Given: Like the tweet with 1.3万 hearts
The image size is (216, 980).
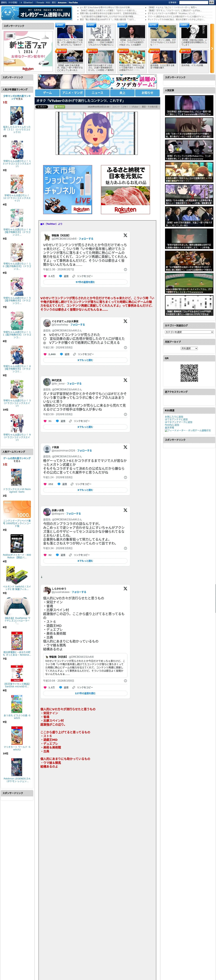Looking at the screenshot, I should [x=45, y=687].
